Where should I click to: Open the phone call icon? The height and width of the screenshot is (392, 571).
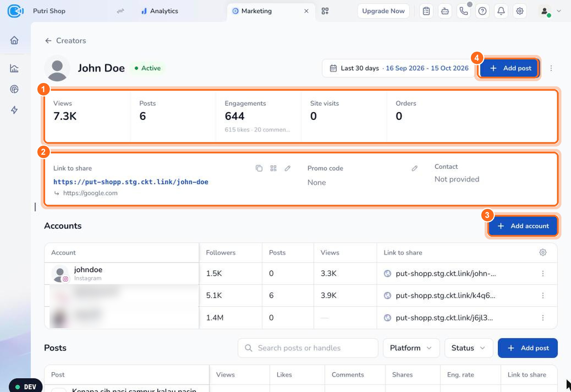coord(463,11)
